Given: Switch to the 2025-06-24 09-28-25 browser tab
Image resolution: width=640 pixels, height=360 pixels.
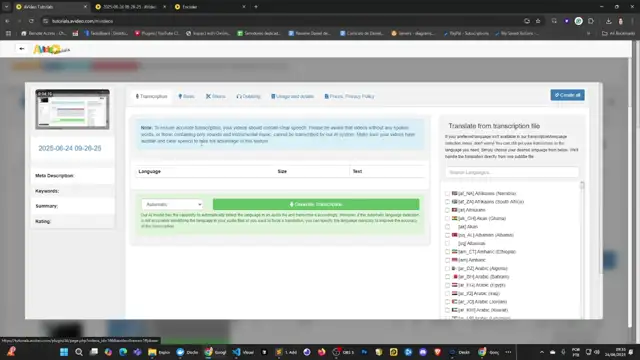Looking at the screenshot, I should (x=130, y=7).
